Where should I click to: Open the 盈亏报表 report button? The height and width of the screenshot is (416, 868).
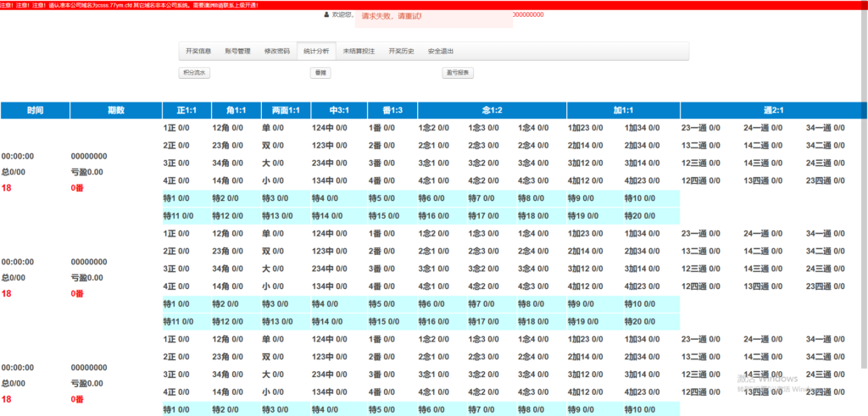458,73
